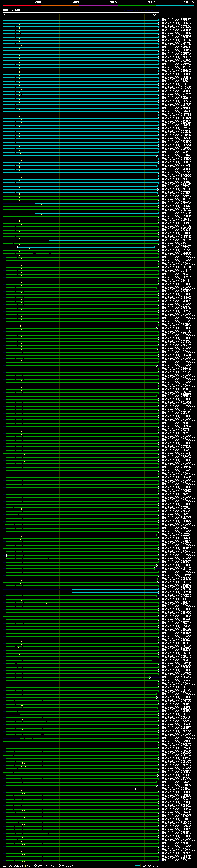This screenshot has height=868, width=197.
Task: Open hit UniRef100_A9QTH2
Action: [177, 40]
